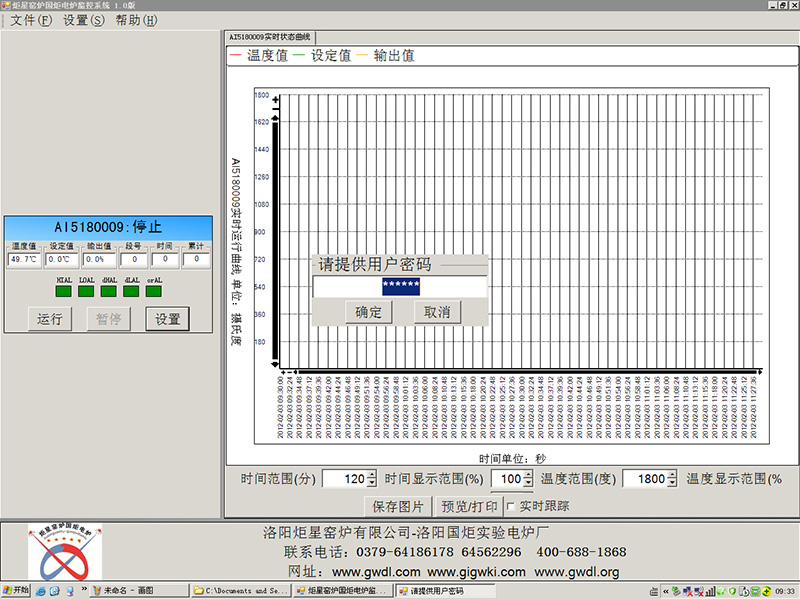Click the dHAL alarm indicator lamp
This screenshot has width=800, height=600.
pos(107,290)
